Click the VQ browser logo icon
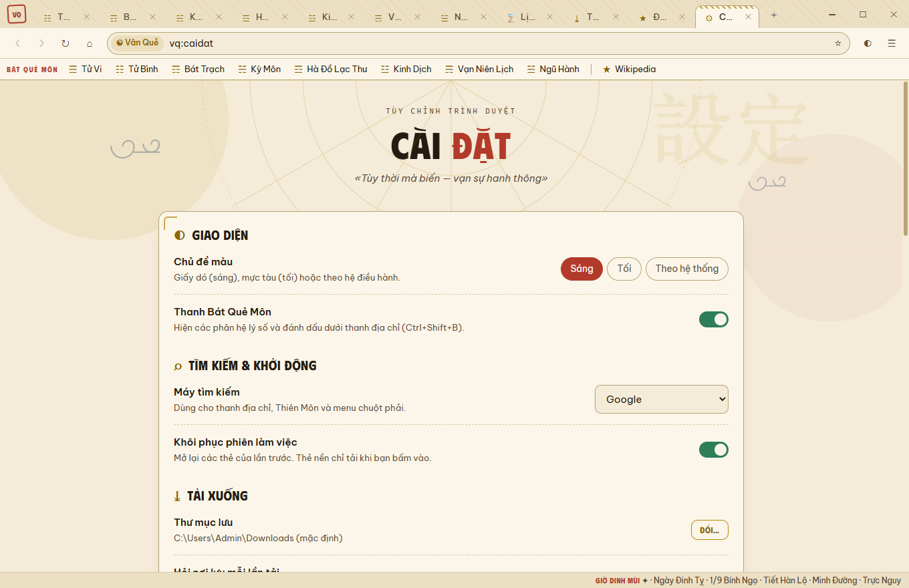This screenshot has height=588, width=909. click(17, 14)
